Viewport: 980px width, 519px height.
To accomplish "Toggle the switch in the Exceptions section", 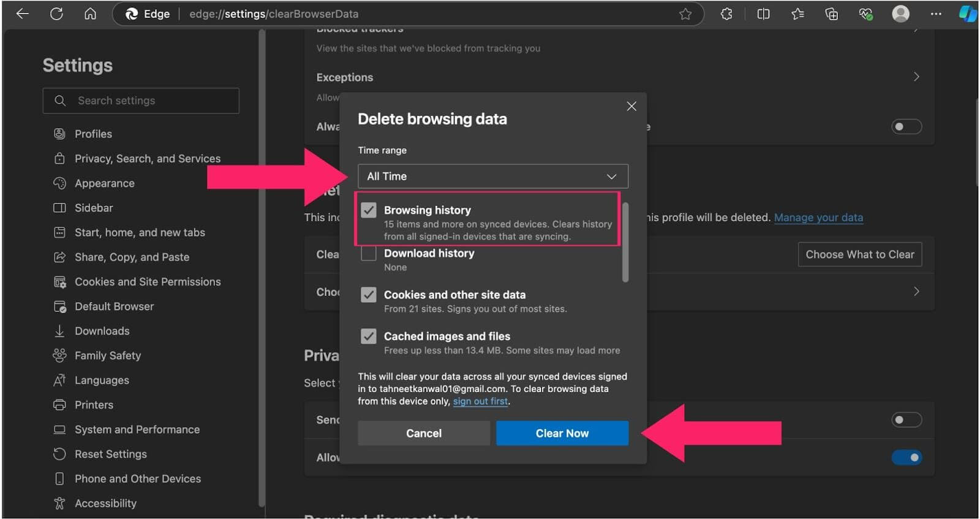I will (x=907, y=126).
